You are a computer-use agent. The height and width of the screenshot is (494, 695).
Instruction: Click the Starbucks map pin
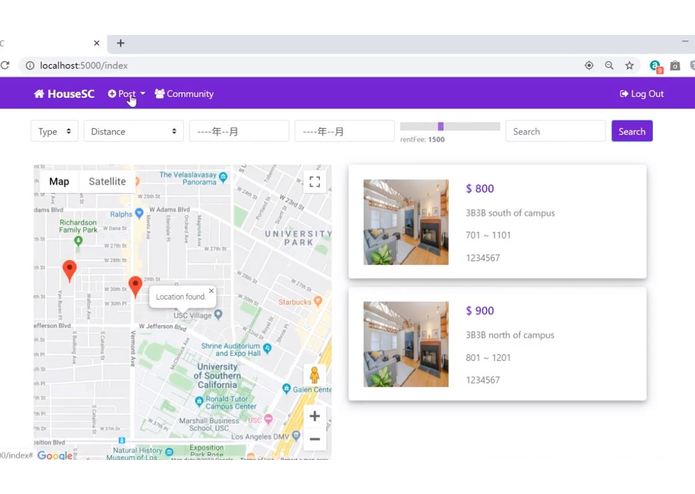pyautogui.click(x=318, y=301)
